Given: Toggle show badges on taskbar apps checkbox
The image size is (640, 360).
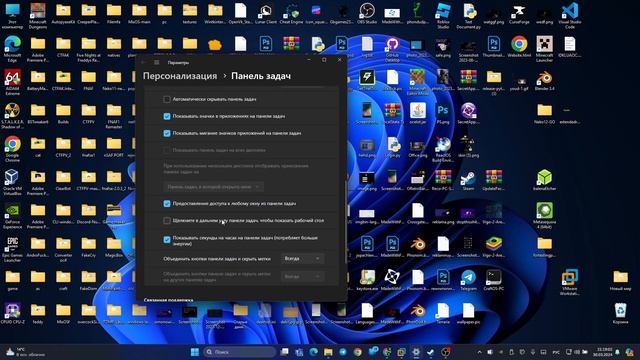Looking at the screenshot, I should (x=167, y=116).
